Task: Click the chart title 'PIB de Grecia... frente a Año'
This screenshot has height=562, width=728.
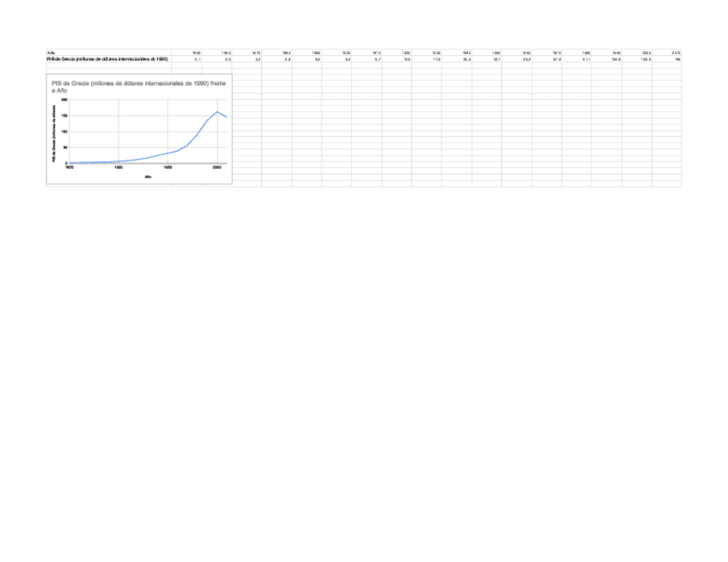Action: (138, 87)
